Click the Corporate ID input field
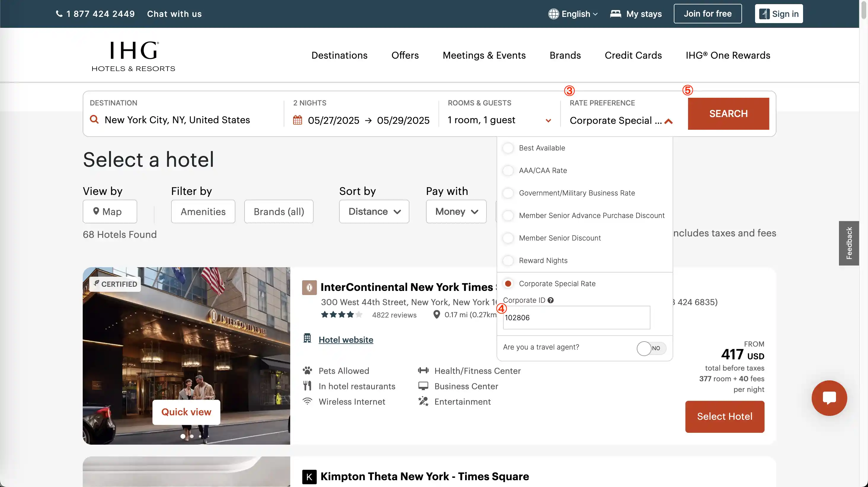 coord(576,318)
